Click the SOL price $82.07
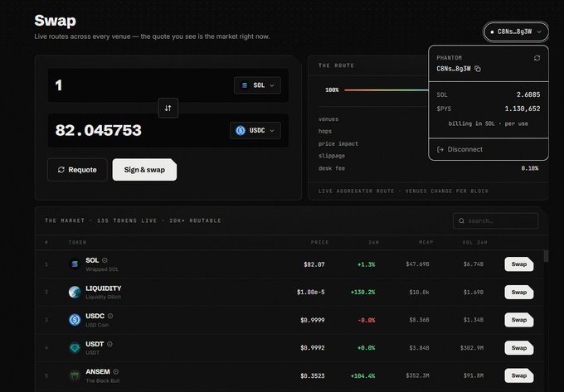 tap(314, 264)
